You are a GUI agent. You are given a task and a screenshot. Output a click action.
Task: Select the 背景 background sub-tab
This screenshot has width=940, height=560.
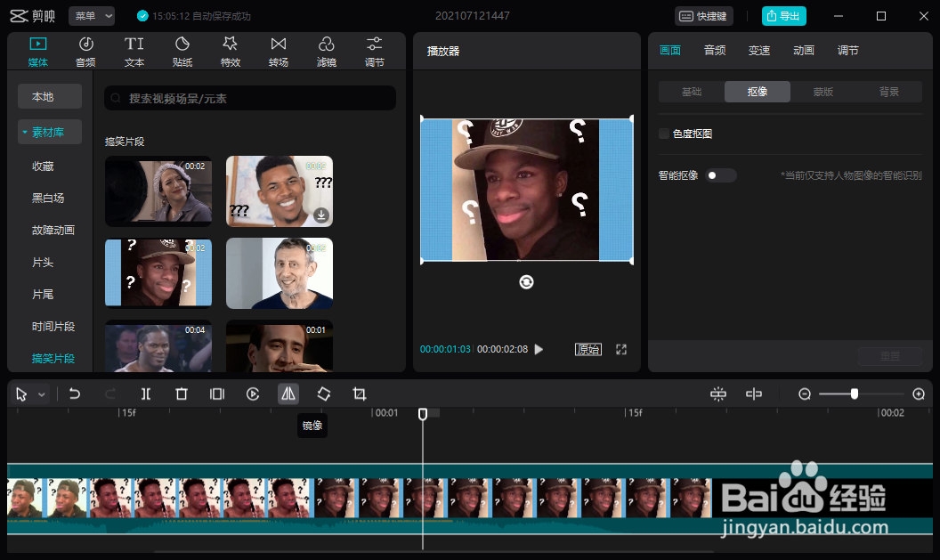tap(889, 92)
